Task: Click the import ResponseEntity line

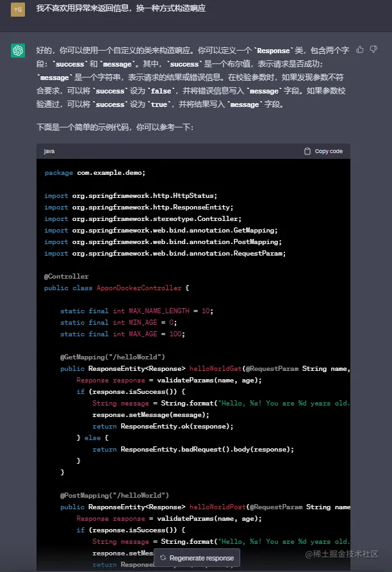Action: pos(138,207)
